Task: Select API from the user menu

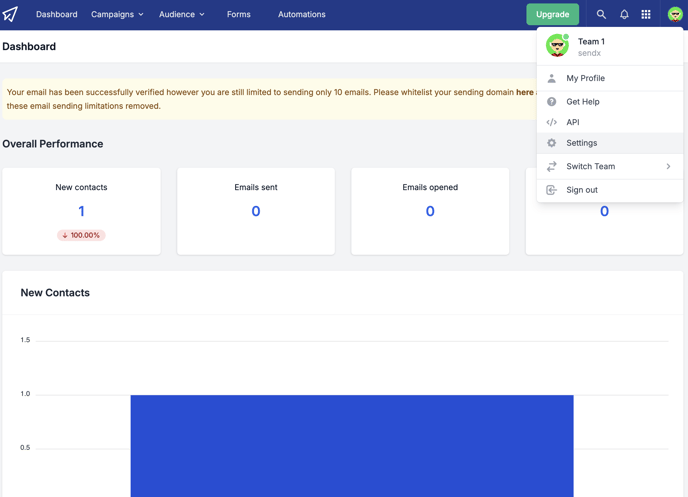Action: pyautogui.click(x=610, y=122)
